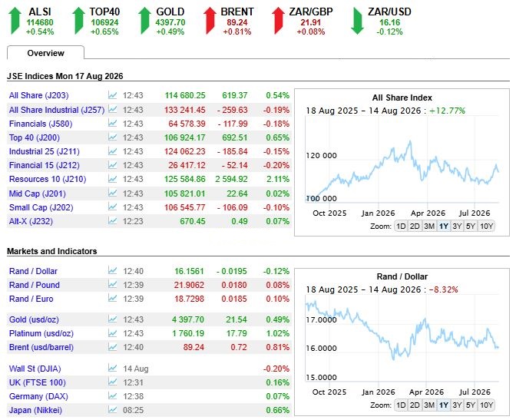516x420 pixels.
Task: Select 10Y zoom on All Share Index chart
Action: [486, 227]
